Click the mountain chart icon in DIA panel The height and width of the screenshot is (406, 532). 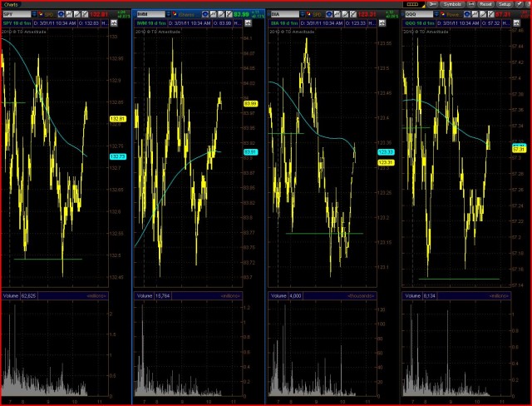click(382, 23)
